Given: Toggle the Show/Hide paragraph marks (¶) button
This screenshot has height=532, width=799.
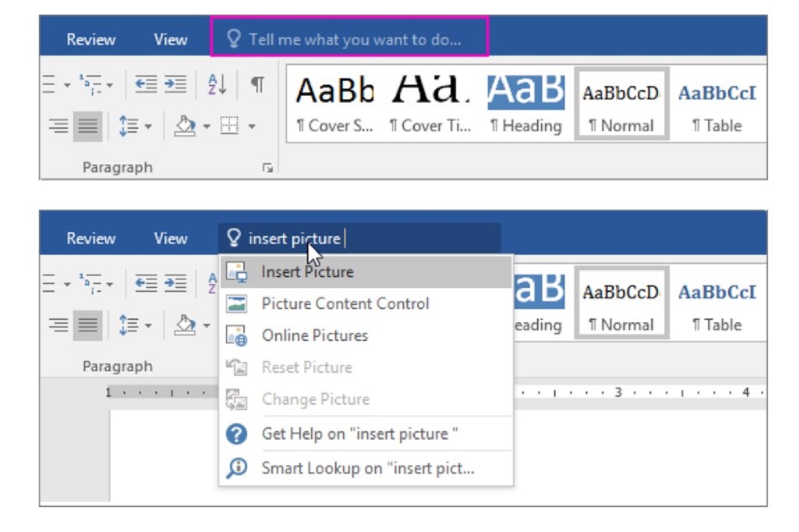Looking at the screenshot, I should pyautogui.click(x=257, y=85).
